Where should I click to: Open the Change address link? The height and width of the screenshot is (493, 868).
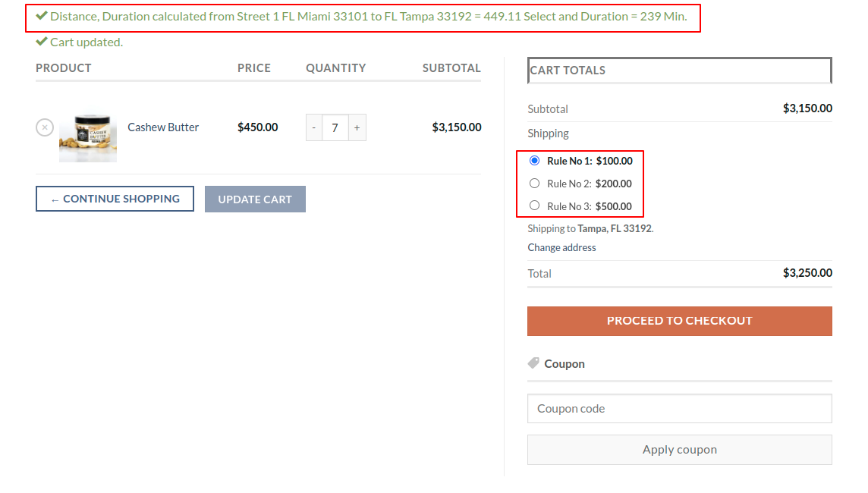coord(562,247)
